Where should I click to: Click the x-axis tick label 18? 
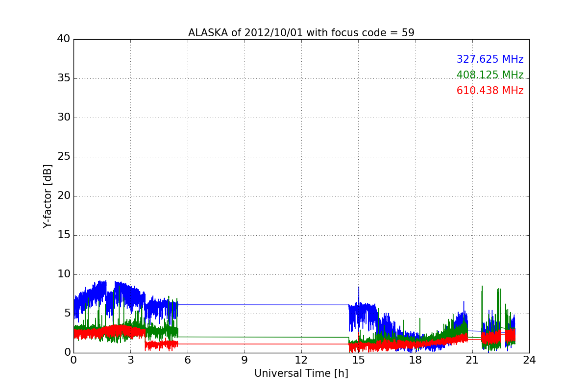click(x=415, y=360)
